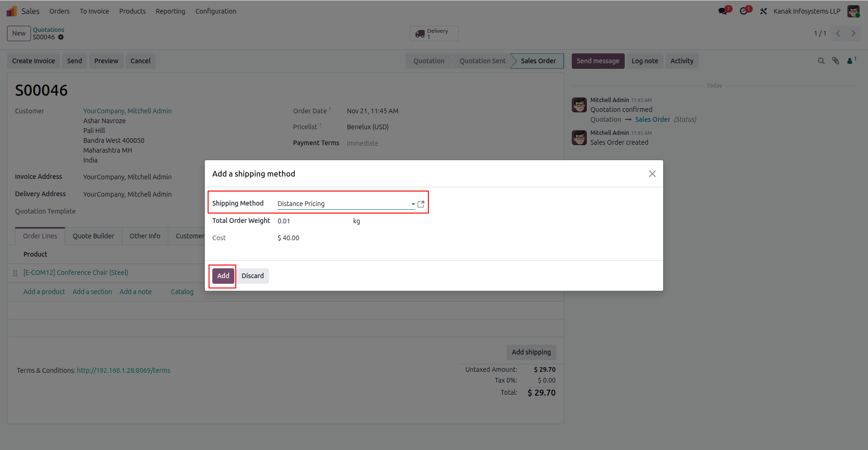Click Discard in shipping dialog
Screen dimensions: 868x450
coord(253,276)
